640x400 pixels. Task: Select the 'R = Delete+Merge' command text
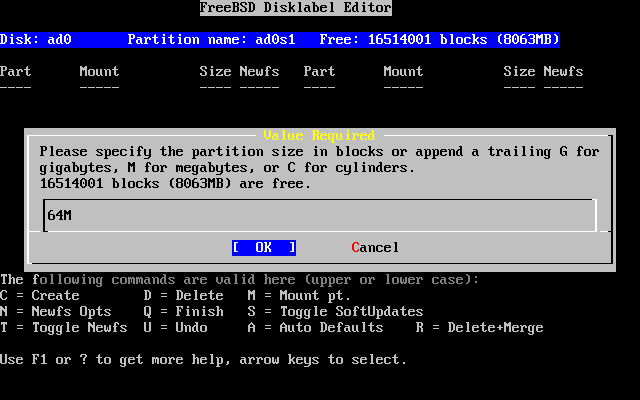(x=480, y=327)
